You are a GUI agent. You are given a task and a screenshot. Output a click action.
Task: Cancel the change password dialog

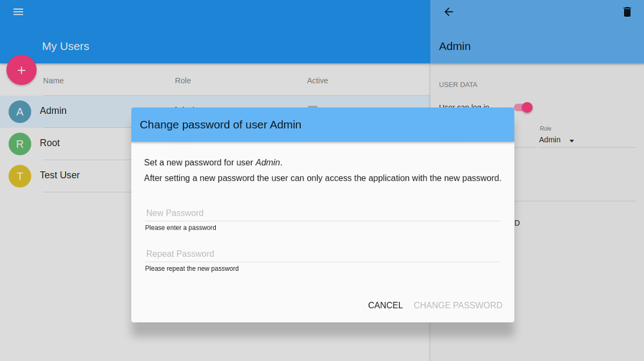[385, 305]
